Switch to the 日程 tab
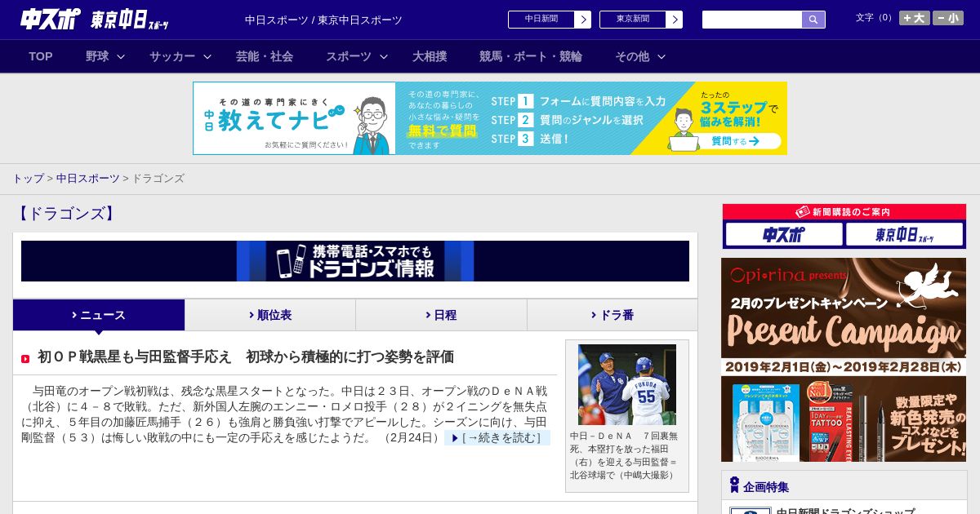The width and height of the screenshot is (980, 514). 441,315
